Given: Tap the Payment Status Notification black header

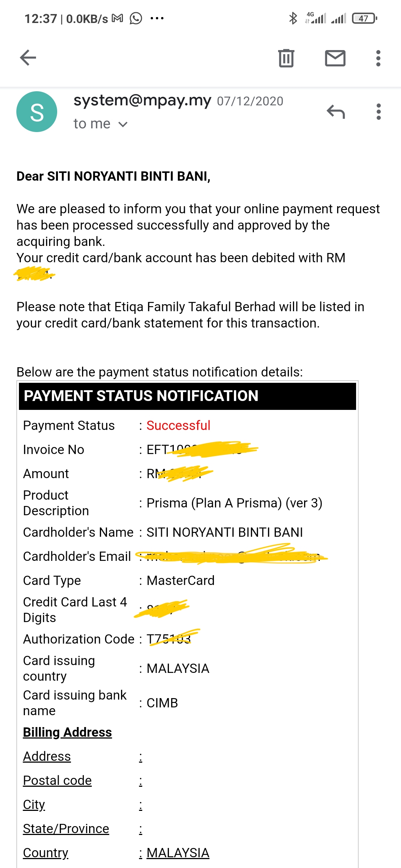Looking at the screenshot, I should [188, 396].
